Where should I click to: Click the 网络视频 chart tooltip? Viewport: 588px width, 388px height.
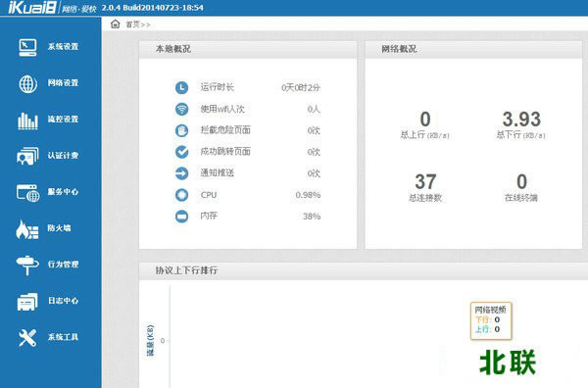491,321
